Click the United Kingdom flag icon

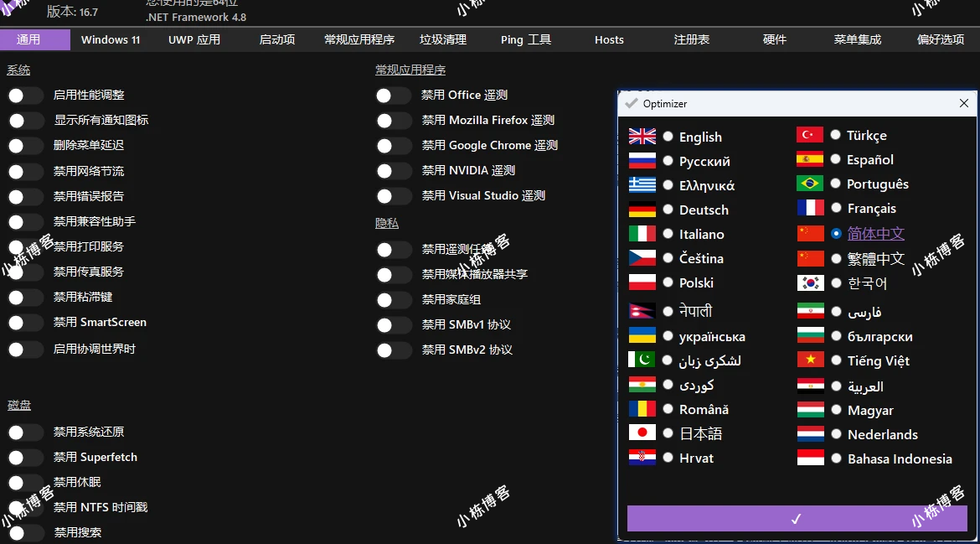coord(642,137)
